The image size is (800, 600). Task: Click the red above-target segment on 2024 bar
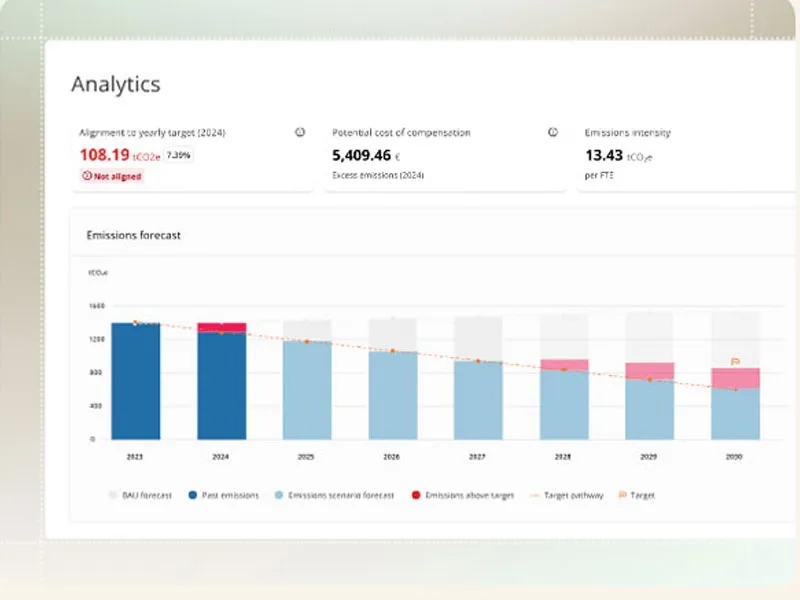point(221,327)
